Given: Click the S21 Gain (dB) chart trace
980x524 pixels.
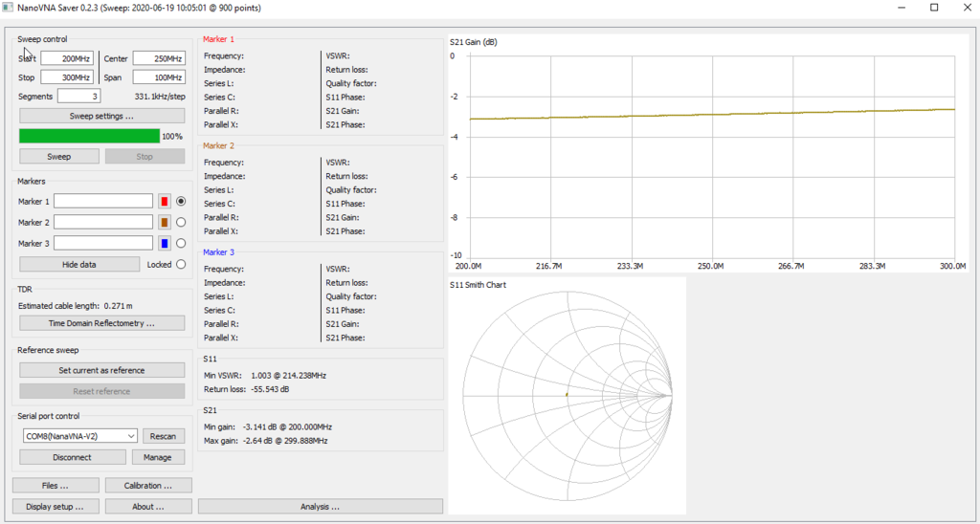Looking at the screenshot, I should click(x=711, y=115).
